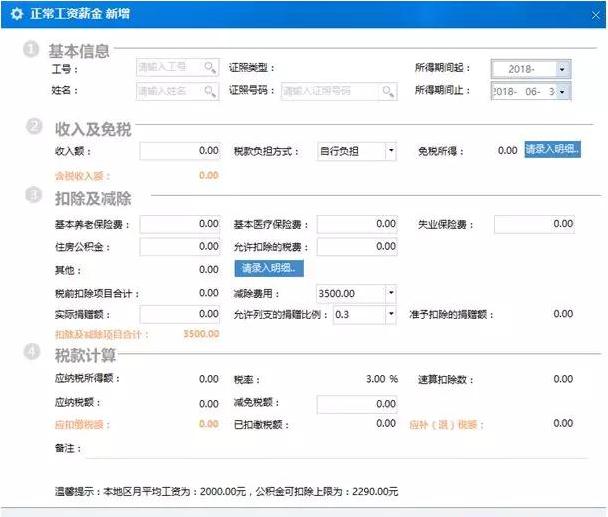This screenshot has height=517, width=608.
Task: Click the 允许扣除的税费 input field
Action: (x=357, y=247)
